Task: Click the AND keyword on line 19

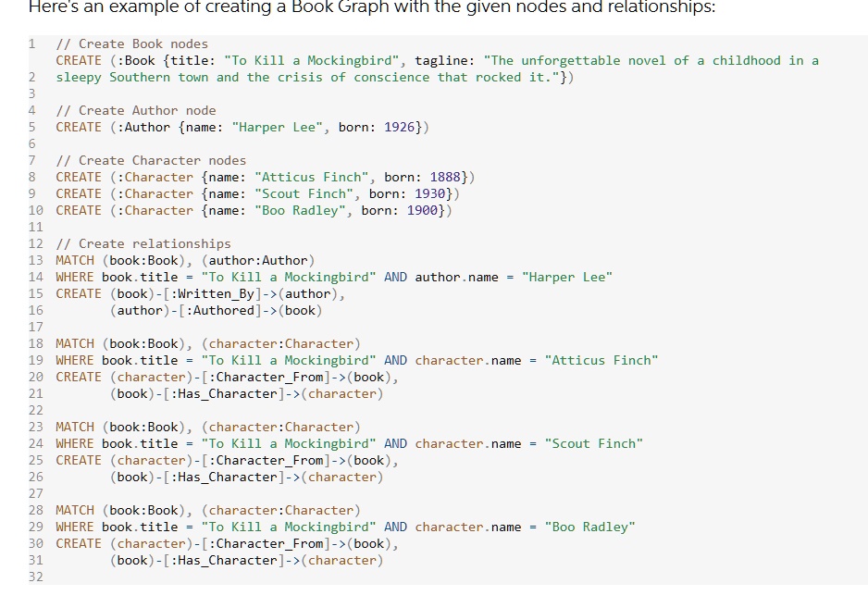Action: pyautogui.click(x=395, y=360)
